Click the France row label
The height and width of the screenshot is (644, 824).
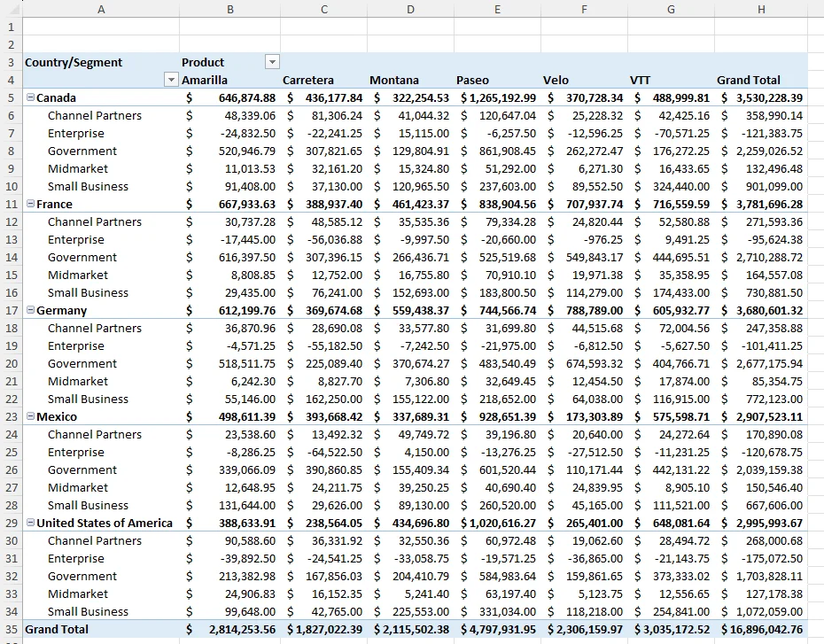tap(55, 204)
